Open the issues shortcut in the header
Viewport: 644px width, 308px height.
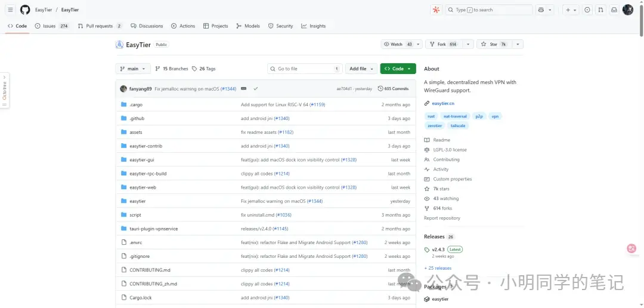(588, 10)
